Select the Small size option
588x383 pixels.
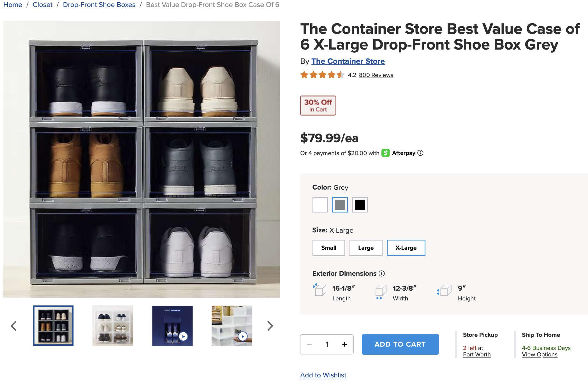pos(329,248)
